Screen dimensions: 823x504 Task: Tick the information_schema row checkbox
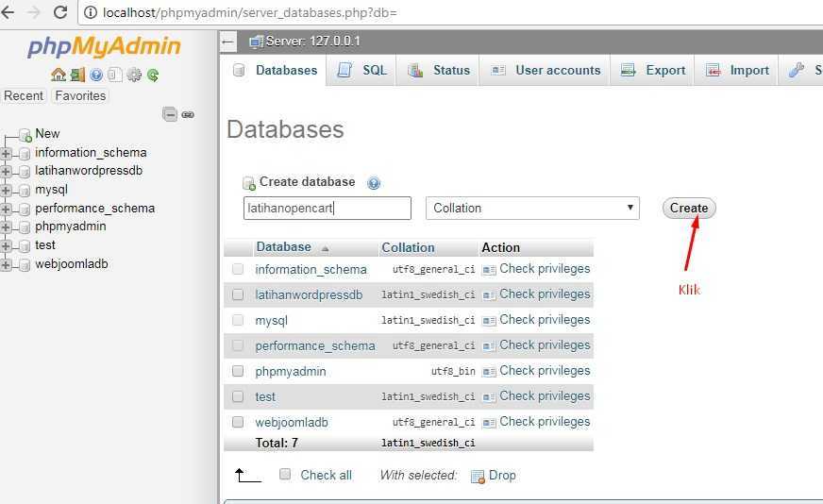point(238,269)
